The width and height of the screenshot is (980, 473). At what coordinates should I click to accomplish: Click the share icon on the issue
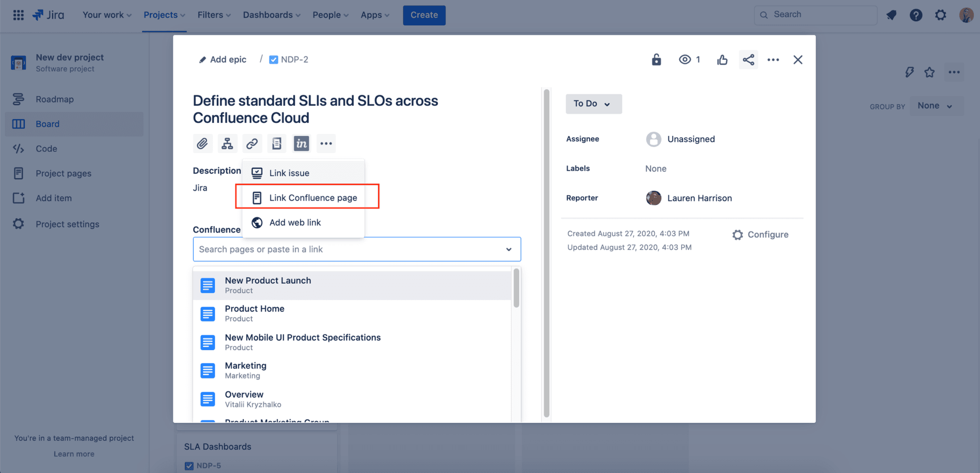pos(748,59)
